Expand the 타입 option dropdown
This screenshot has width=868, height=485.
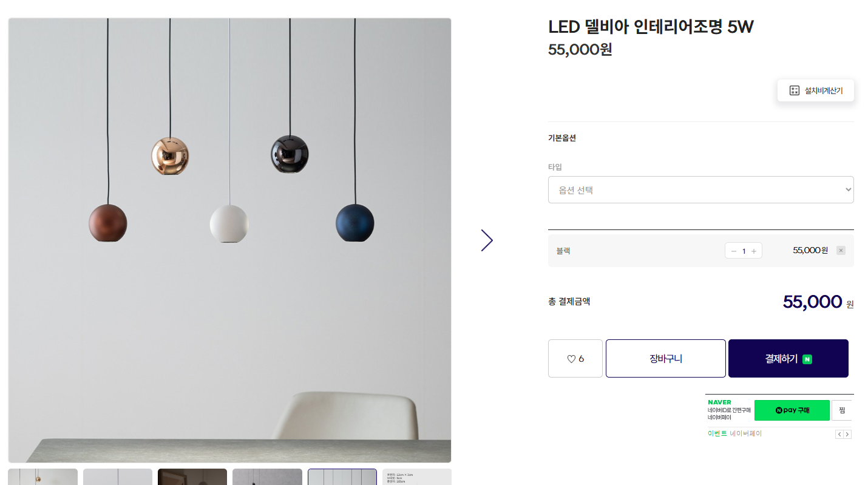700,190
